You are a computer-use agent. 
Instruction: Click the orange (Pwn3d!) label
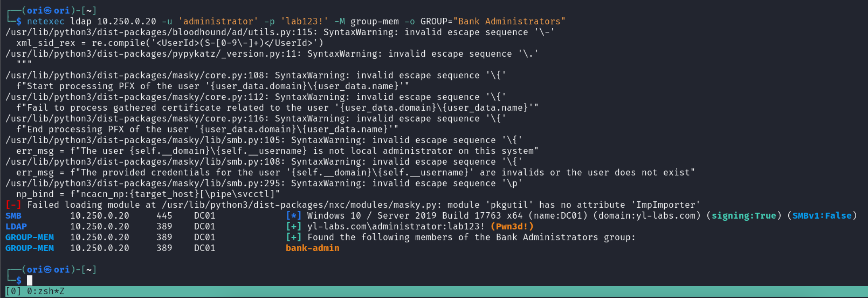pos(512,227)
